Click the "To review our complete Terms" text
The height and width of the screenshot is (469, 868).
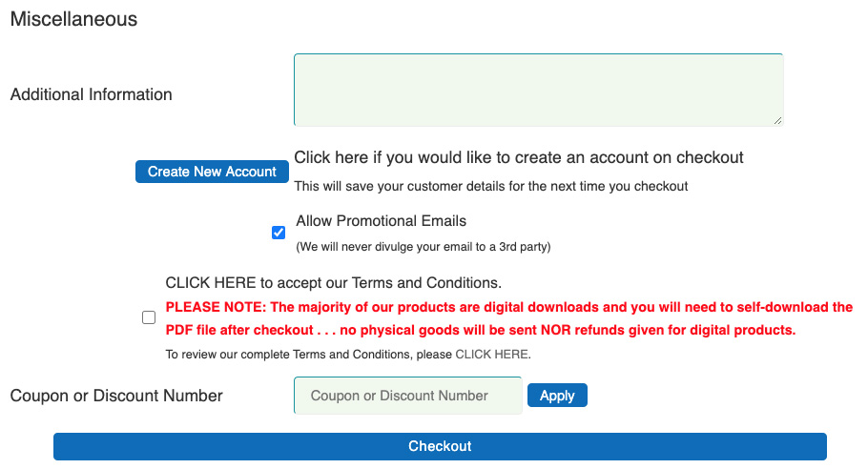point(309,355)
